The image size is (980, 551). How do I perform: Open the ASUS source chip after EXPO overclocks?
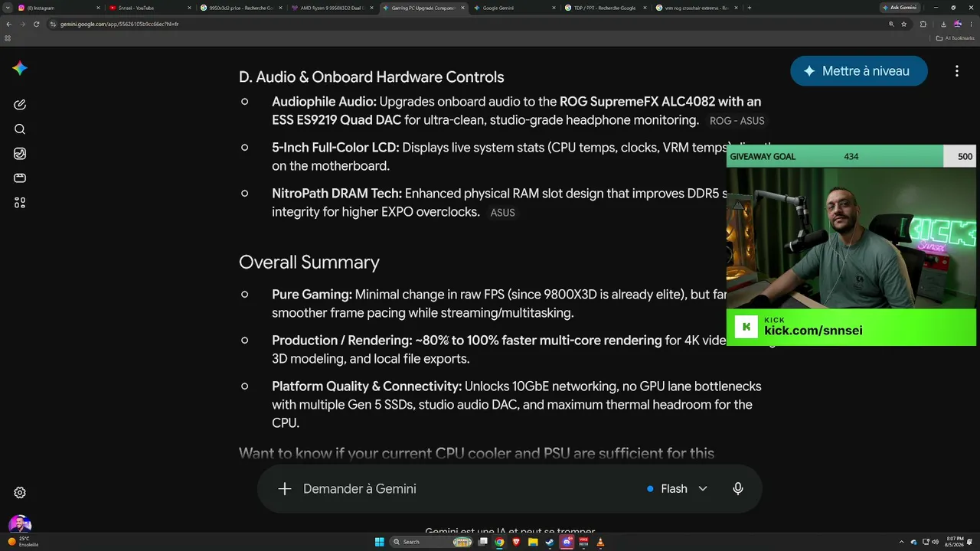point(502,213)
